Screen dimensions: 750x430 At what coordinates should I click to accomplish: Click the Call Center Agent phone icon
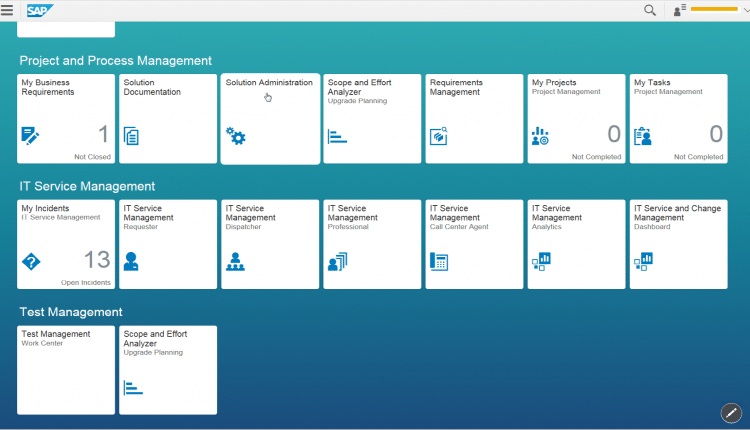pyautogui.click(x=439, y=262)
